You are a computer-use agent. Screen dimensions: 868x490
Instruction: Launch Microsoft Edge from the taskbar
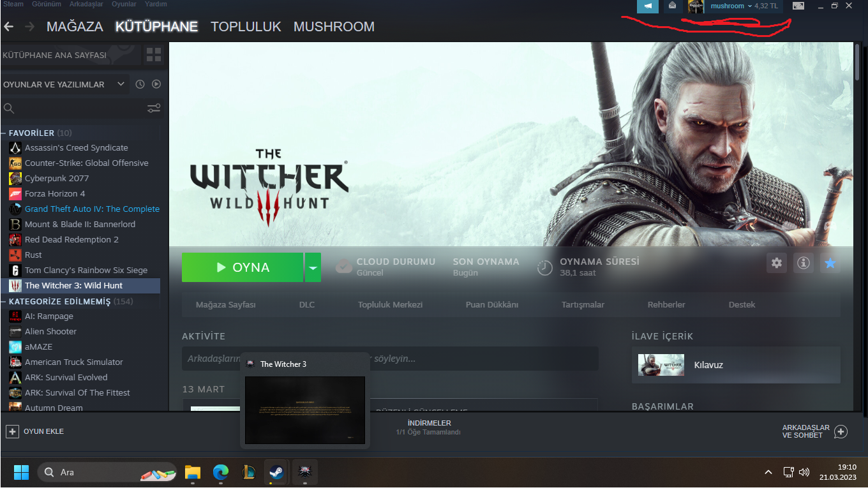coord(221,472)
